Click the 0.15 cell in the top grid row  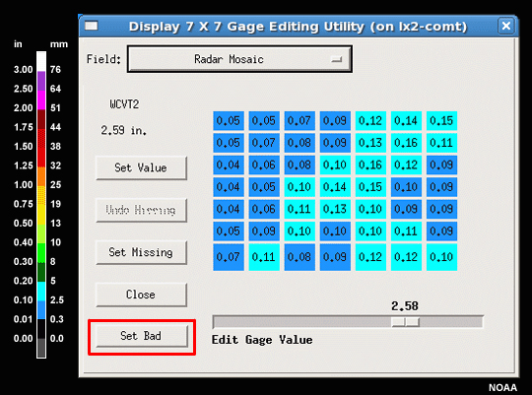441,121
